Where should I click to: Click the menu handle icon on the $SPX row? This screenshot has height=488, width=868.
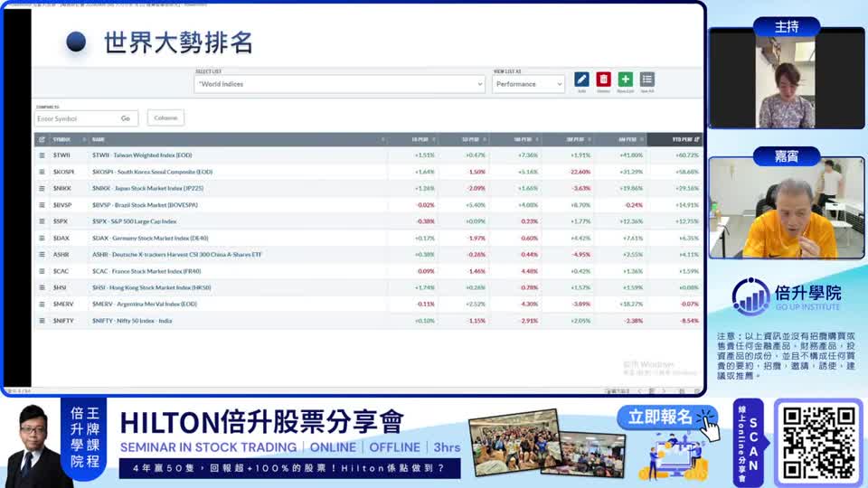tap(42, 221)
